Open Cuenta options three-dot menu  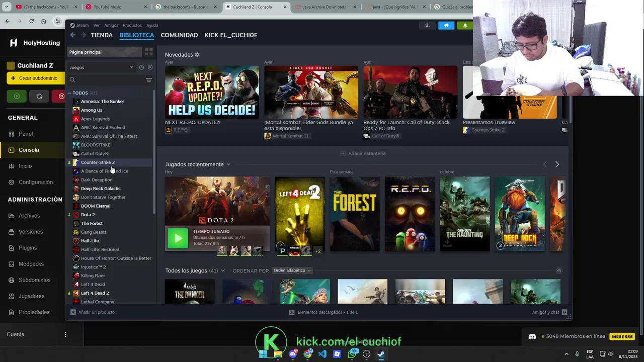point(65,334)
